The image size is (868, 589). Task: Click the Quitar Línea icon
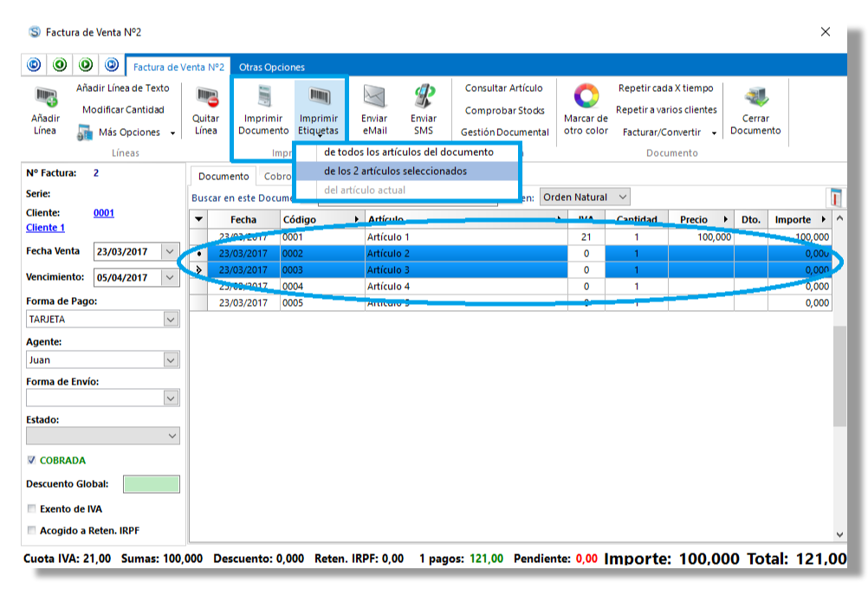[x=205, y=97]
